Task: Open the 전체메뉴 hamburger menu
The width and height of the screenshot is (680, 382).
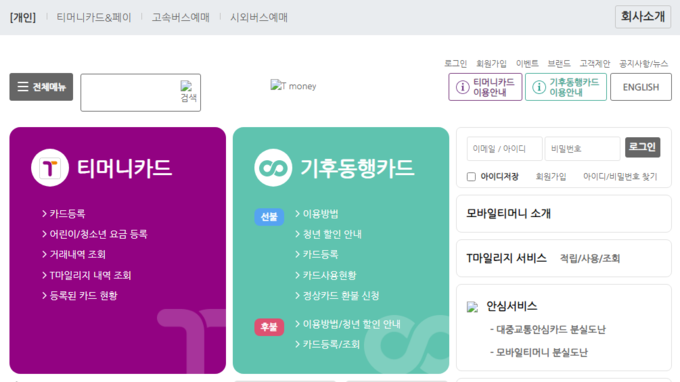Action: (x=41, y=87)
